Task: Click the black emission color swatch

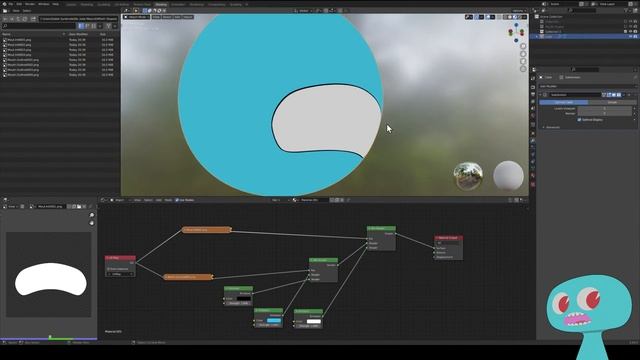Action: tap(244, 299)
